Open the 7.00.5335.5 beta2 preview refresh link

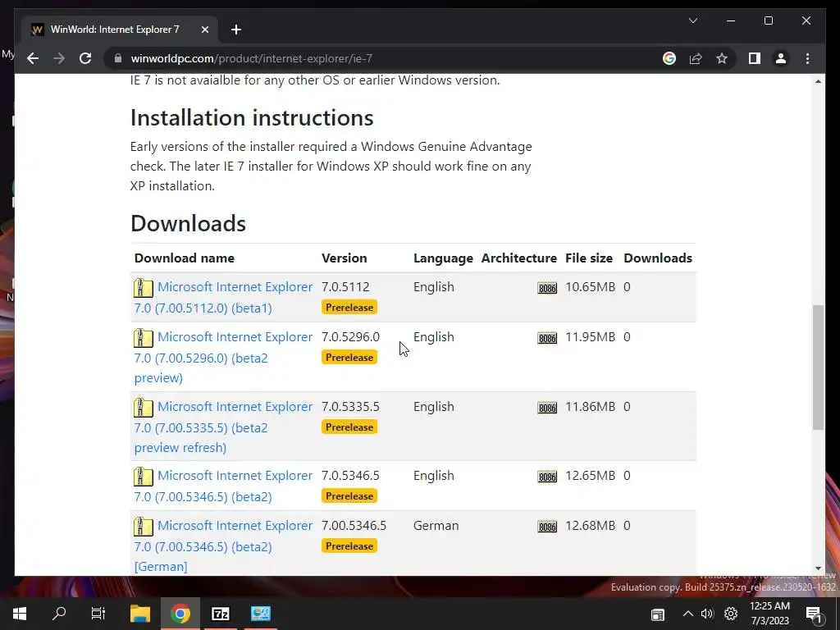point(223,427)
